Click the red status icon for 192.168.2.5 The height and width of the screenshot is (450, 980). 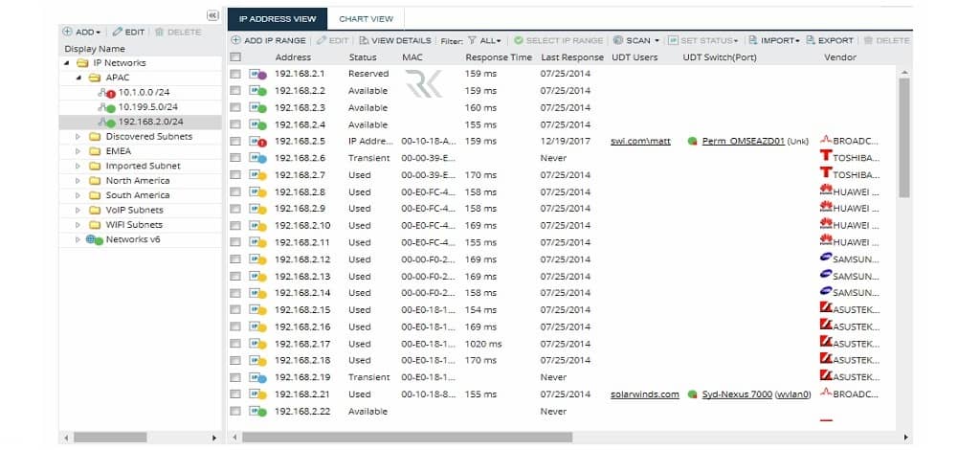coord(258,142)
